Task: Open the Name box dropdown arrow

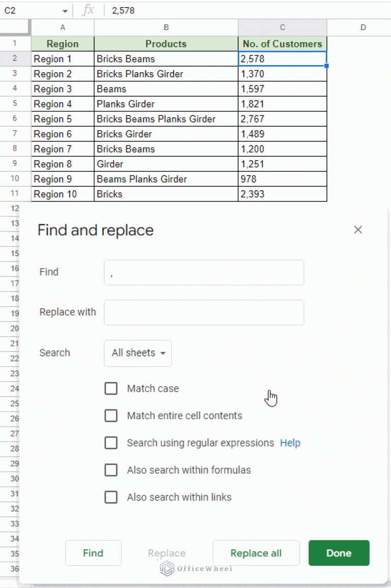Action: (65, 10)
